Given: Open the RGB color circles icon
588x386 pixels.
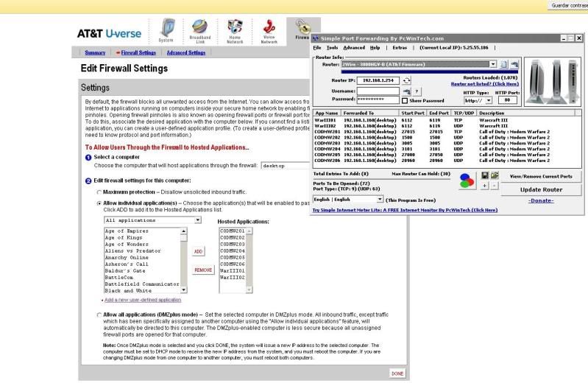Looking at the screenshot, I should point(467,180).
